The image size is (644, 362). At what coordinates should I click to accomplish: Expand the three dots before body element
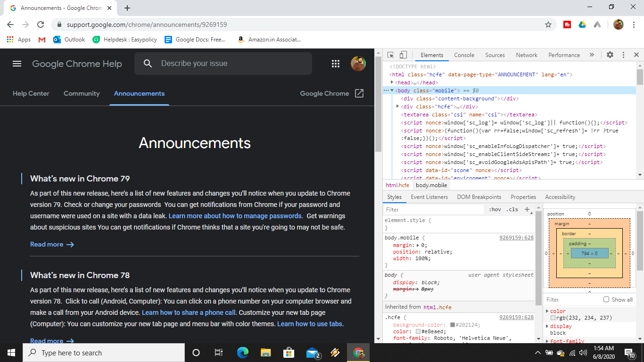point(386,90)
